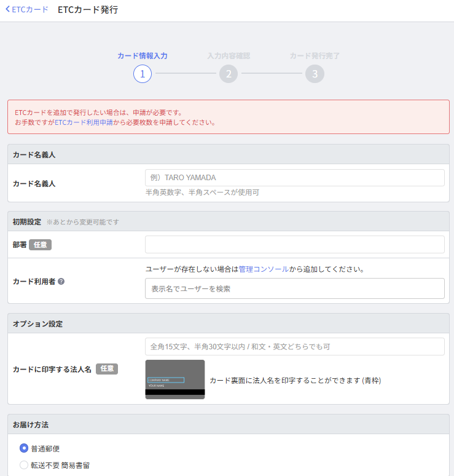Screen dimensions: 454x476
Task: Click the 任意 badge next to 部署
Action: (x=41, y=245)
